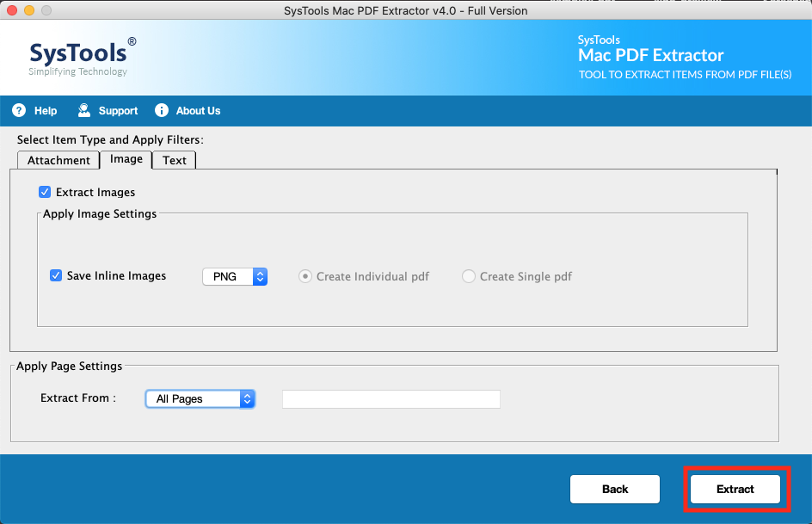Click the Mac PDF Extractor title text
The width and height of the screenshot is (812, 524).
650,55
